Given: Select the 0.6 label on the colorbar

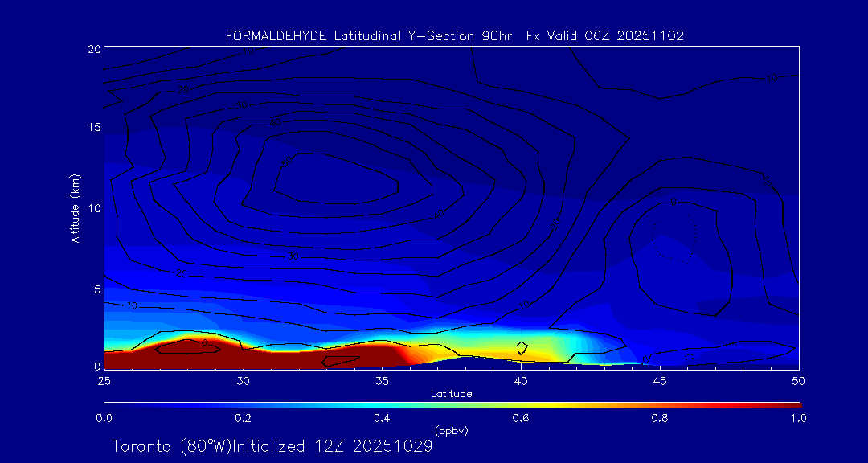Looking at the screenshot, I should pos(521,418).
